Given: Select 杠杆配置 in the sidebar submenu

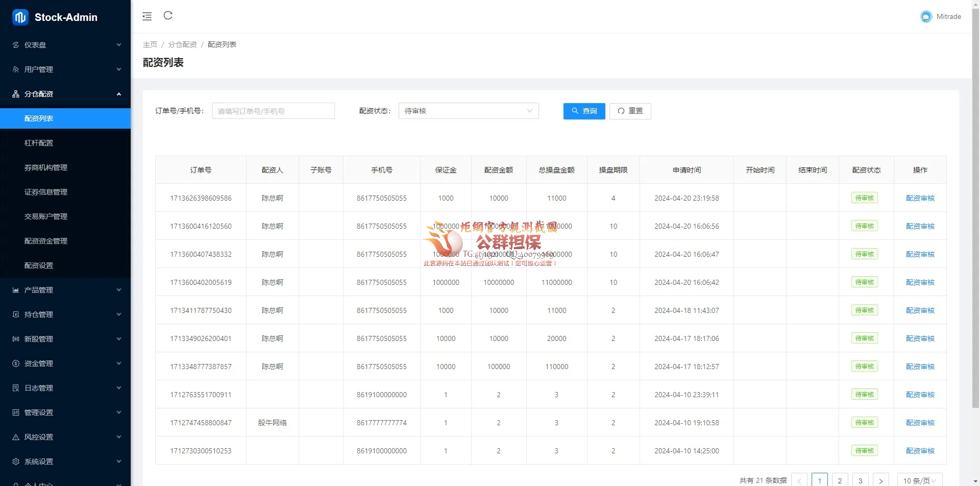Looking at the screenshot, I should tap(39, 143).
